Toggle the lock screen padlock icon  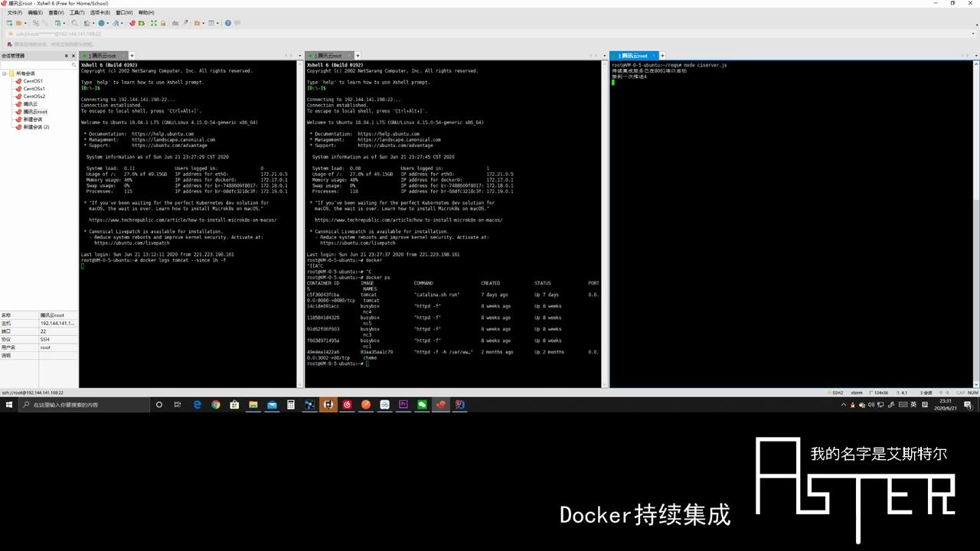click(x=163, y=23)
